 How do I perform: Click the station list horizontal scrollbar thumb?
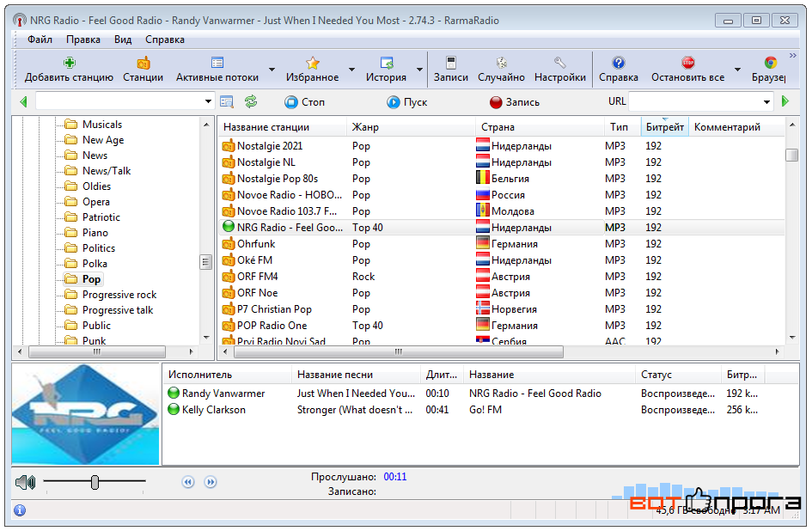398,351
